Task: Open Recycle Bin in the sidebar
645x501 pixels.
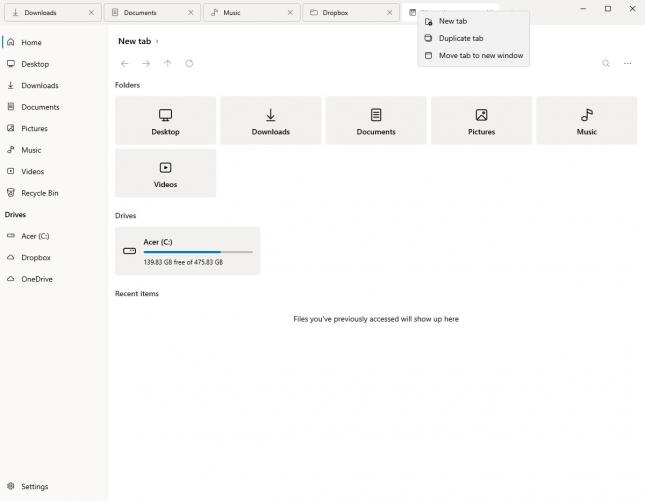Action: pyautogui.click(x=53, y=193)
